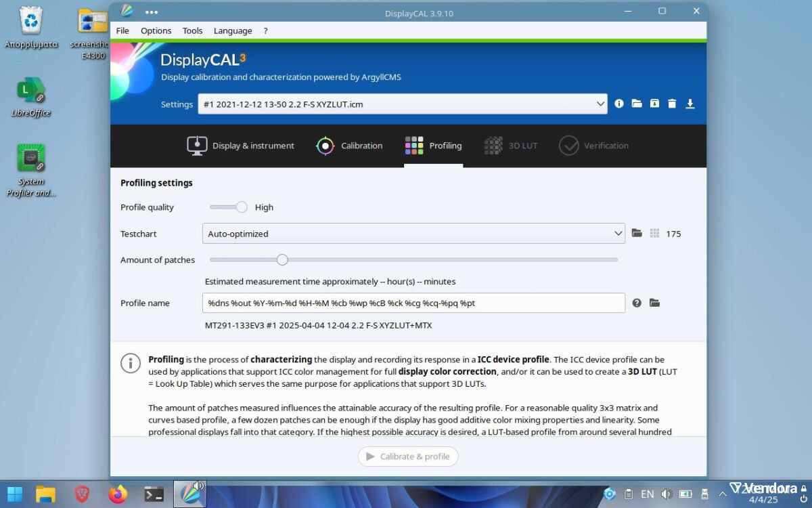Show settings info with the i icon

(x=619, y=104)
